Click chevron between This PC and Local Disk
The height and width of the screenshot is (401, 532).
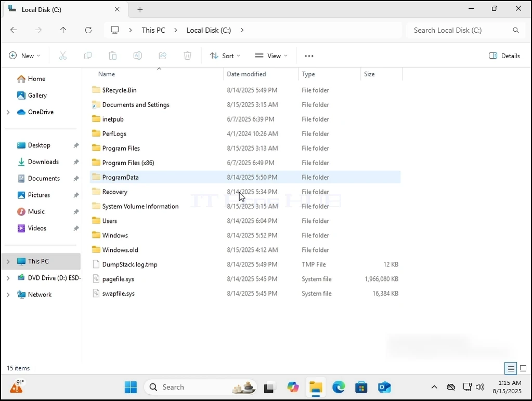[175, 30]
